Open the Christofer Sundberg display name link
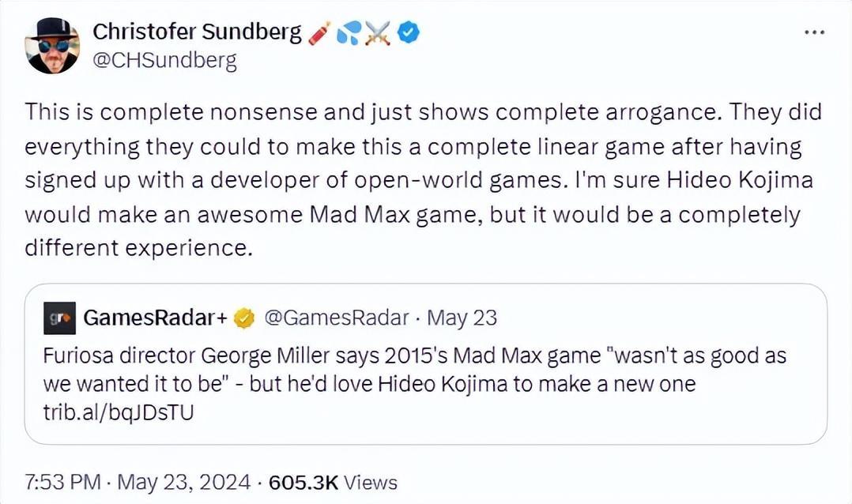Image resolution: width=852 pixels, height=504 pixels. pyautogui.click(x=197, y=32)
